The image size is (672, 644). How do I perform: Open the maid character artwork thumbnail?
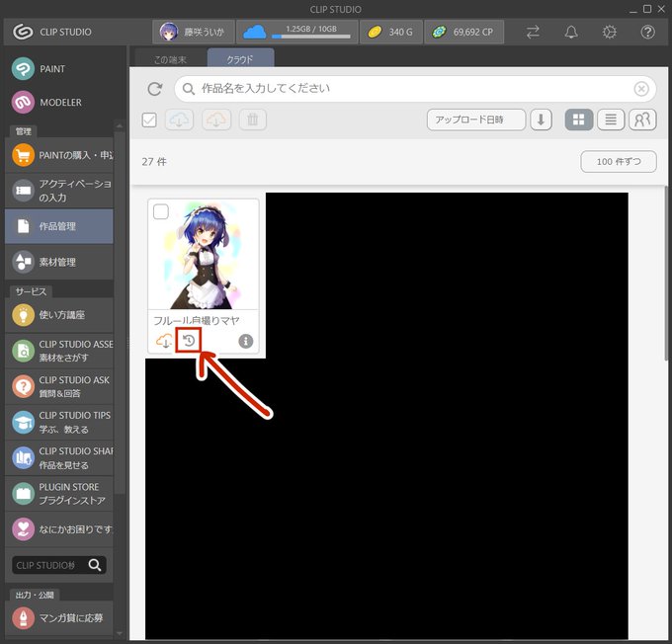[x=204, y=255]
